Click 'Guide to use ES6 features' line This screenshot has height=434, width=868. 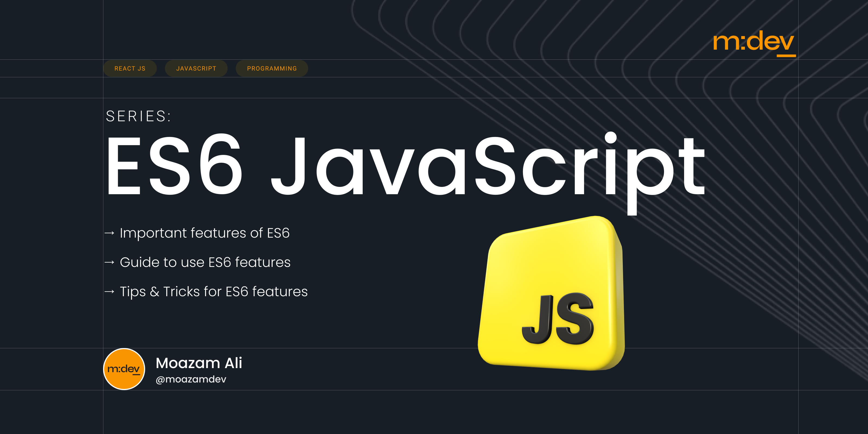click(x=205, y=262)
